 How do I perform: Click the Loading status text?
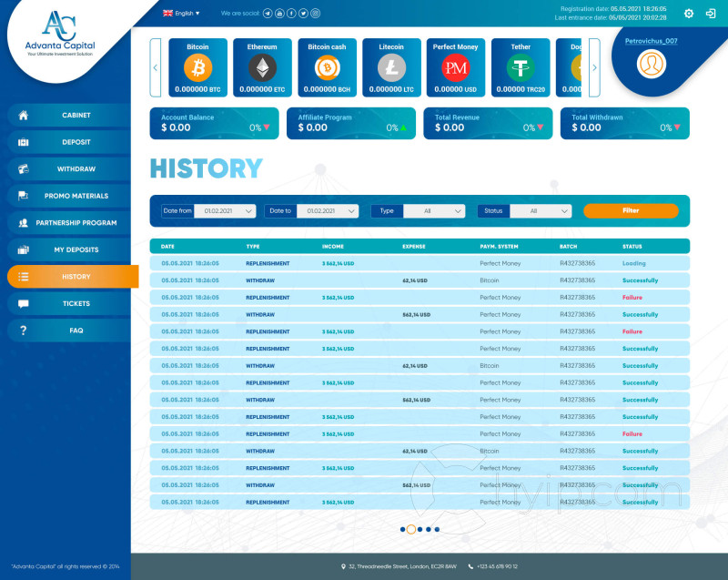(x=633, y=263)
